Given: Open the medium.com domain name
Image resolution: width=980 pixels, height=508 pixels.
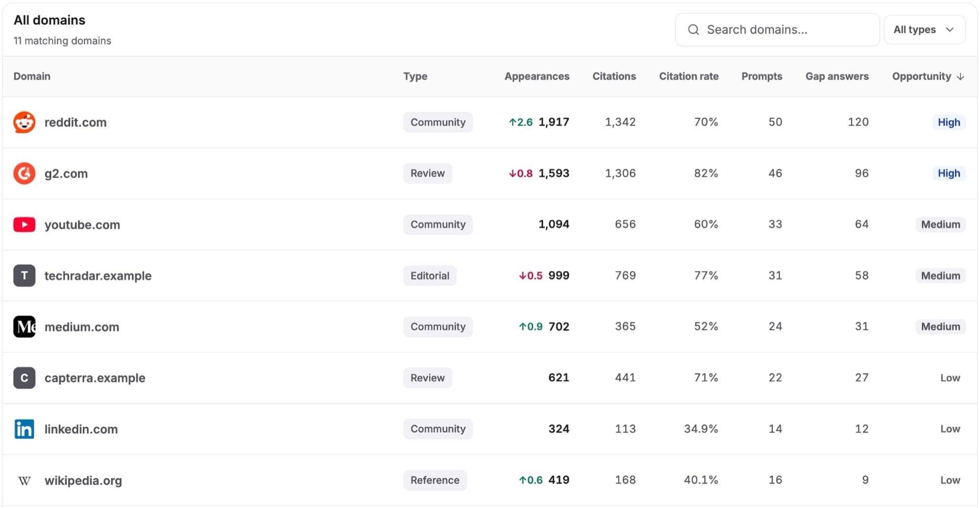Looking at the screenshot, I should click(x=82, y=327).
